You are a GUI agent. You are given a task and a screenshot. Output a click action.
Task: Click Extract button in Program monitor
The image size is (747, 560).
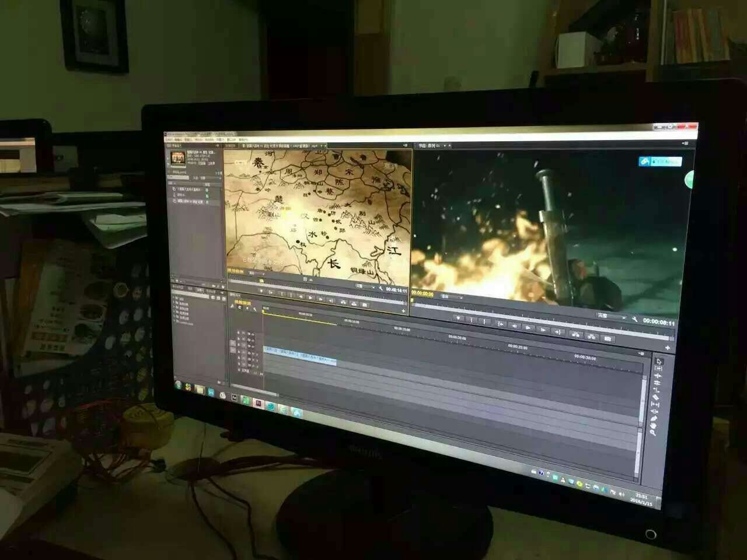591,336
